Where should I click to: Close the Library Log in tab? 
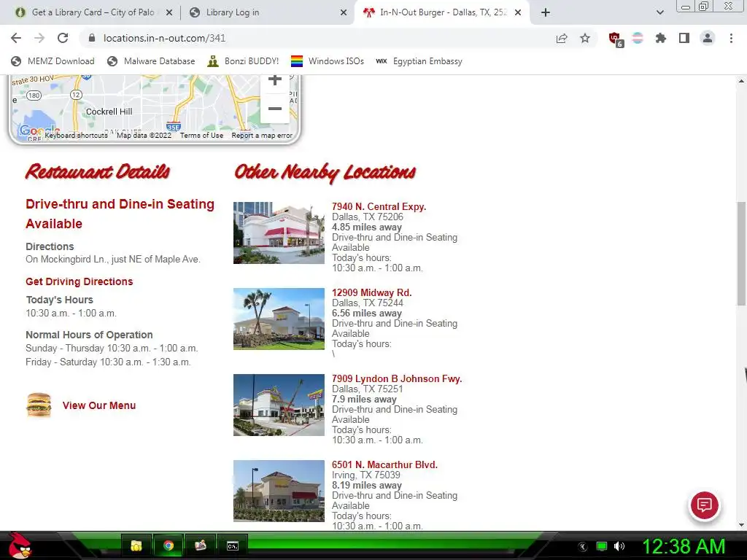[344, 13]
